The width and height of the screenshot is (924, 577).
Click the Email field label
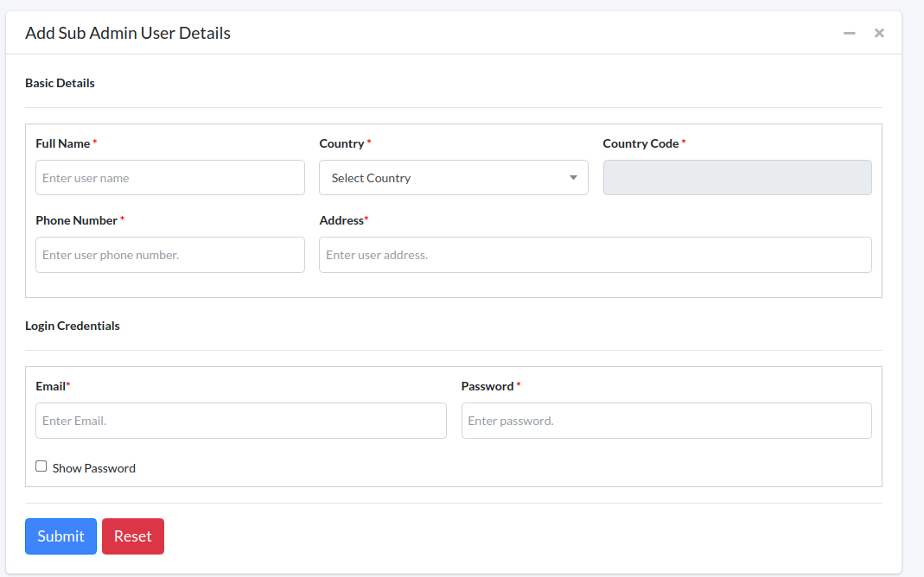pos(50,386)
